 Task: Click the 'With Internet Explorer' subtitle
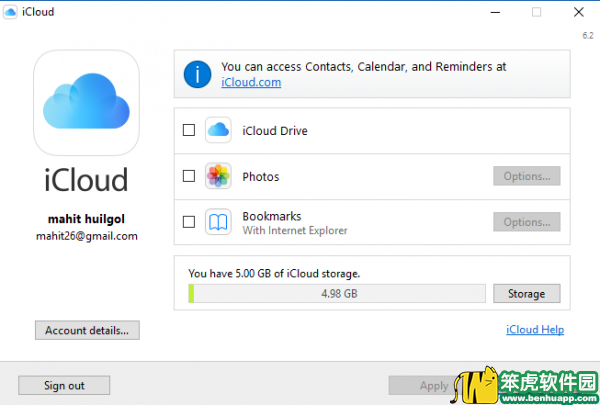tap(295, 230)
